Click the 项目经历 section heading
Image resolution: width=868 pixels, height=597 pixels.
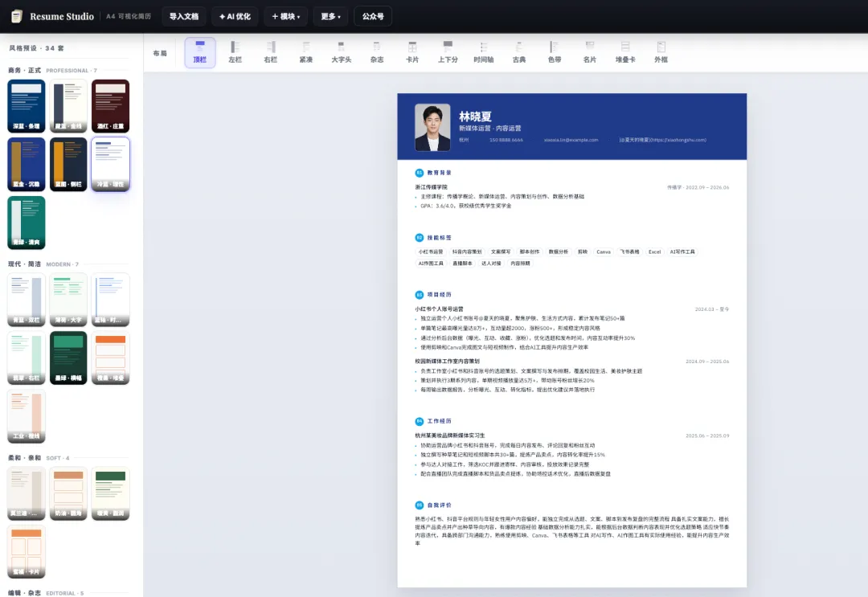pyautogui.click(x=439, y=295)
